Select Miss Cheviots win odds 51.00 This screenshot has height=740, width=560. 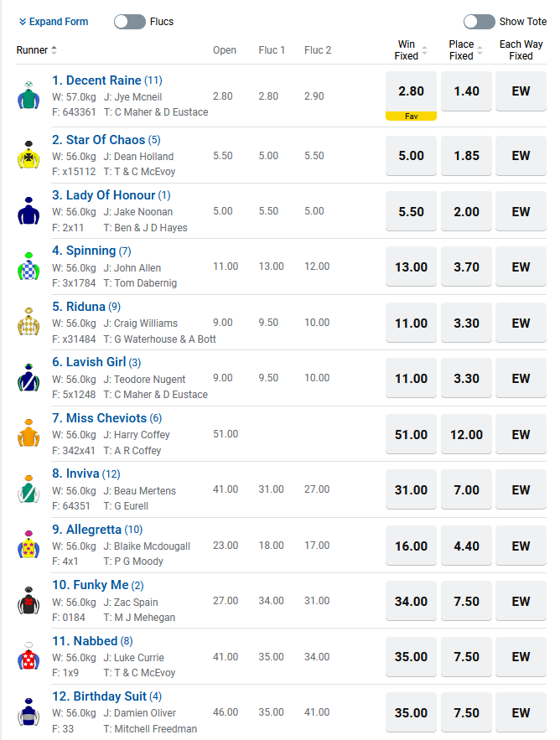click(x=411, y=435)
